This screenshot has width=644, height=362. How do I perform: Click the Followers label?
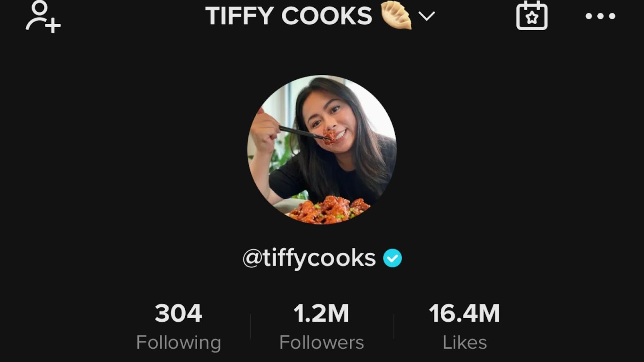(x=322, y=343)
